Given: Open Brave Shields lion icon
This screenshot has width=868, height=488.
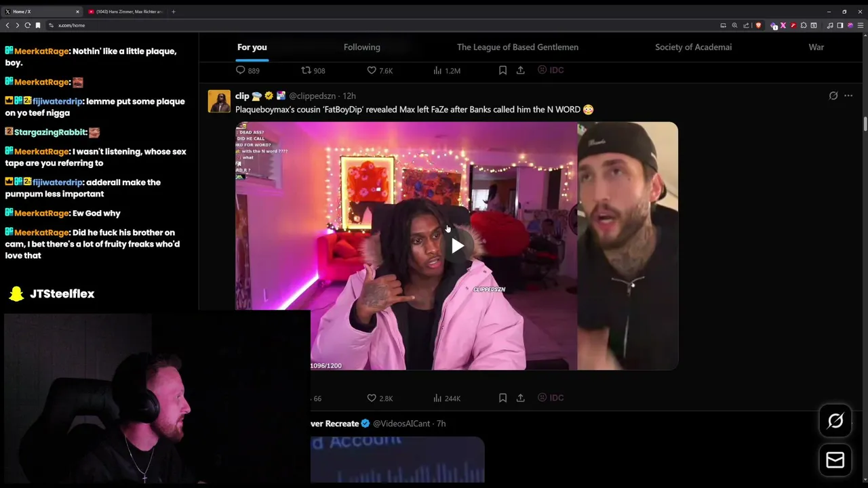Looking at the screenshot, I should tap(758, 25).
